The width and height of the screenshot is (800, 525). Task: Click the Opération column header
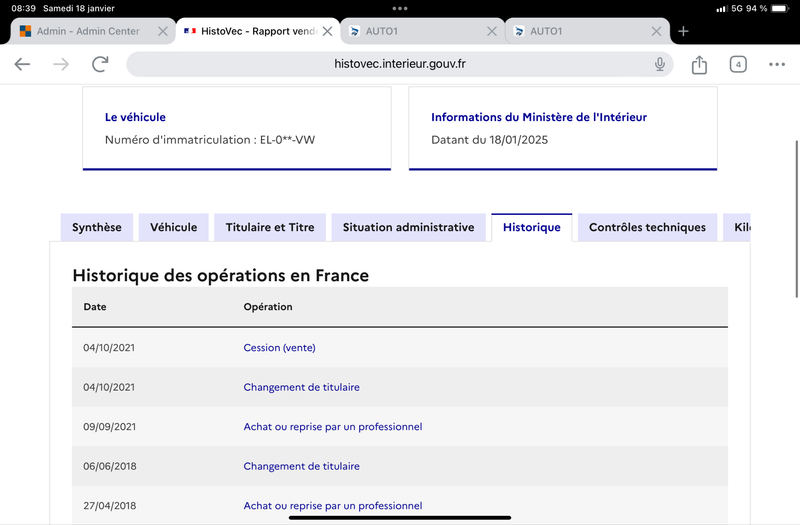(268, 307)
